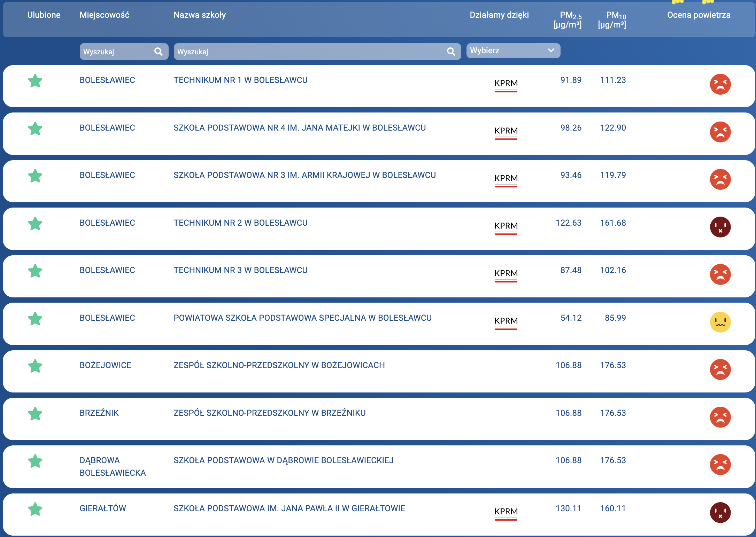Toggle favorite star for Szkoła Podstawowa Nr 4 Matejki
Viewport: 756px width, 537px height.
pyautogui.click(x=35, y=129)
